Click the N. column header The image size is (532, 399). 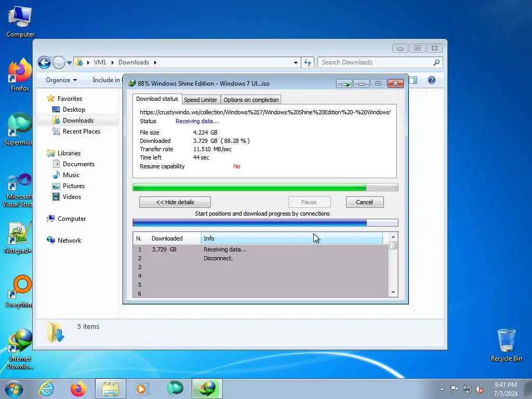tap(140, 238)
